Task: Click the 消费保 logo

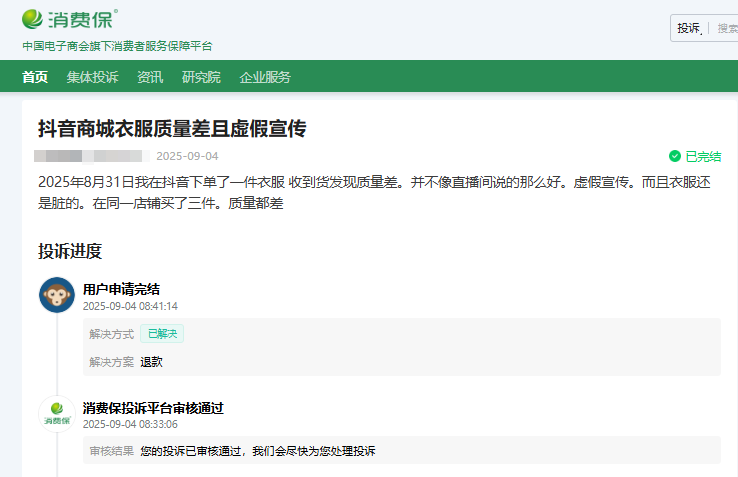Action: (70, 19)
